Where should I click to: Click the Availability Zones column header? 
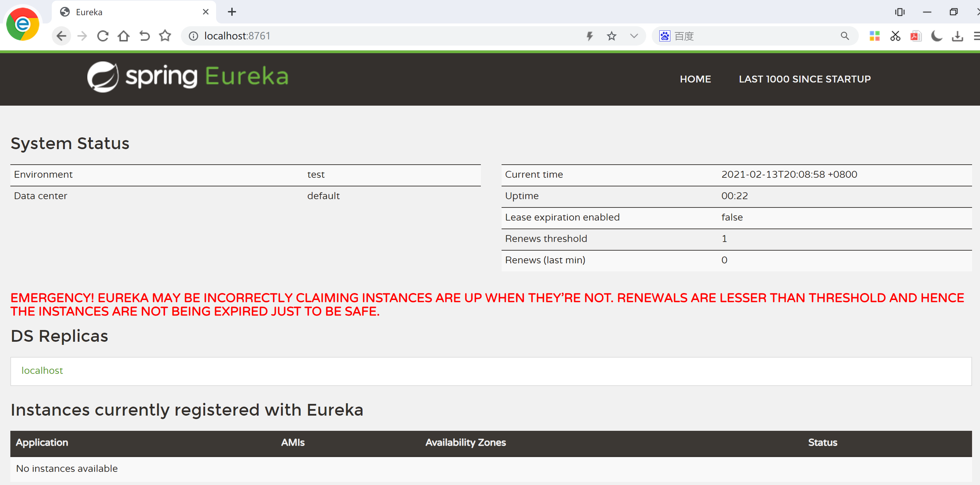click(465, 443)
